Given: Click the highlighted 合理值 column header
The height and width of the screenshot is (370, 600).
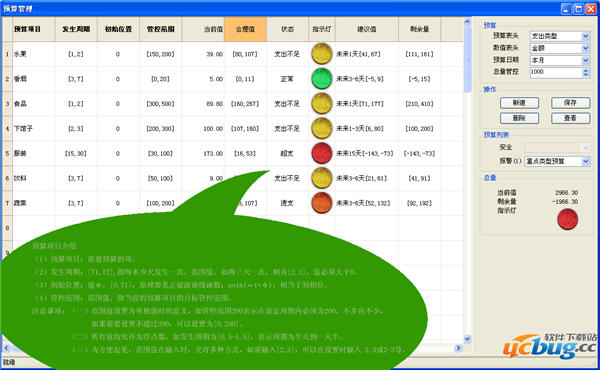Looking at the screenshot, I should tap(245, 29).
